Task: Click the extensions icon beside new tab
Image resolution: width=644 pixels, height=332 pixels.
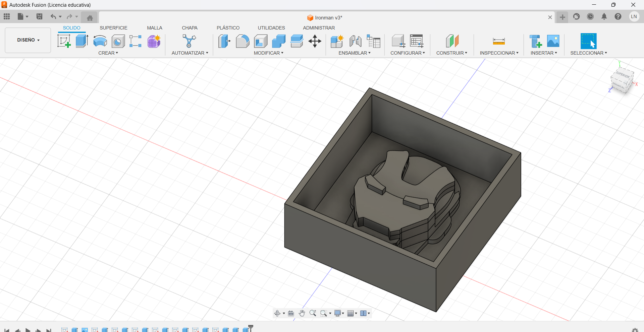Action: tap(577, 16)
